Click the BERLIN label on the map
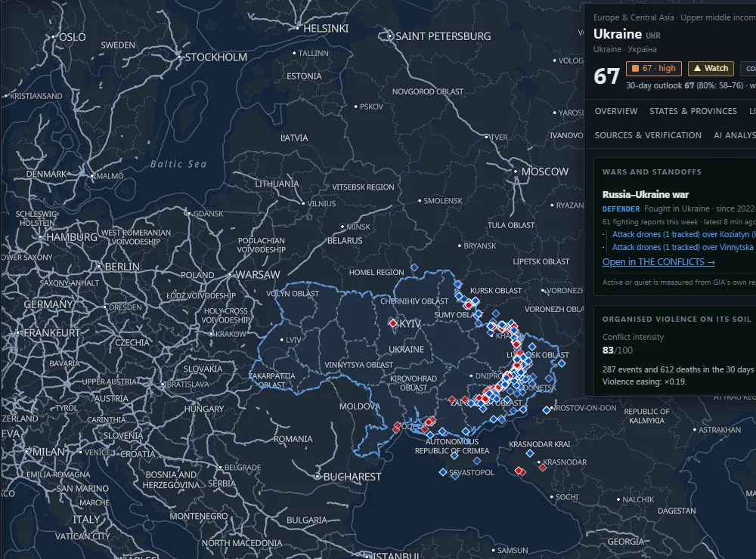The width and height of the screenshot is (756, 559). pyautogui.click(x=122, y=267)
